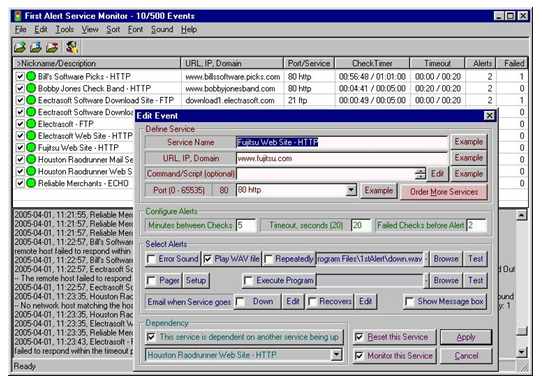Click Example button next to URL, IP, Domain
Viewport: 542px width, 381px height.
point(469,158)
